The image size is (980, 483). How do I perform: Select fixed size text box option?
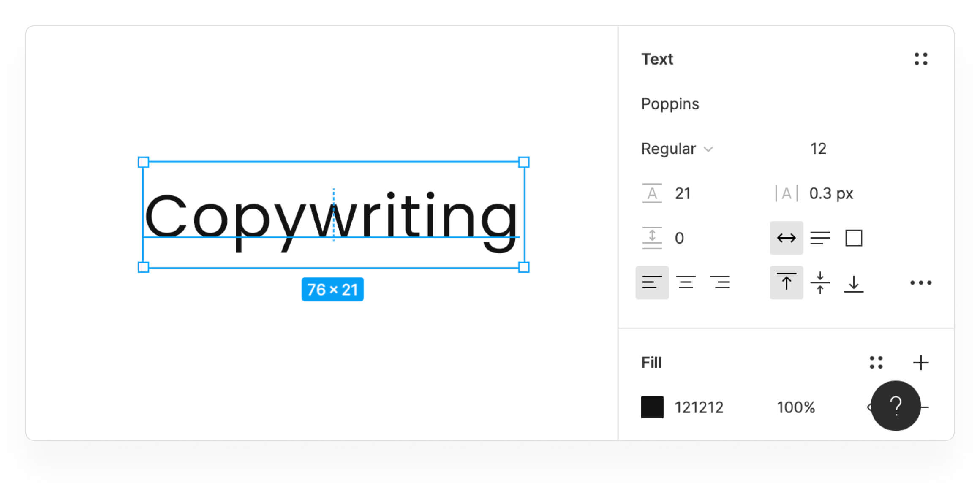[853, 238]
